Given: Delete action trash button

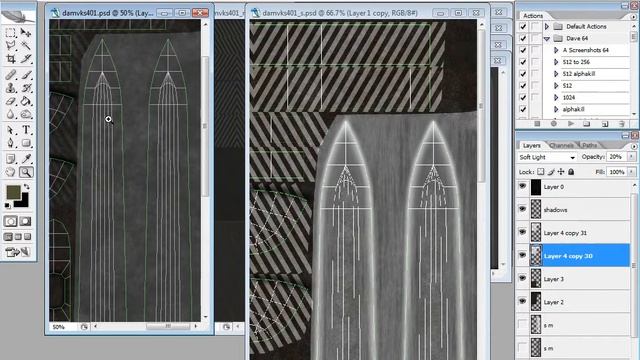Looking at the screenshot, I should [621, 123].
